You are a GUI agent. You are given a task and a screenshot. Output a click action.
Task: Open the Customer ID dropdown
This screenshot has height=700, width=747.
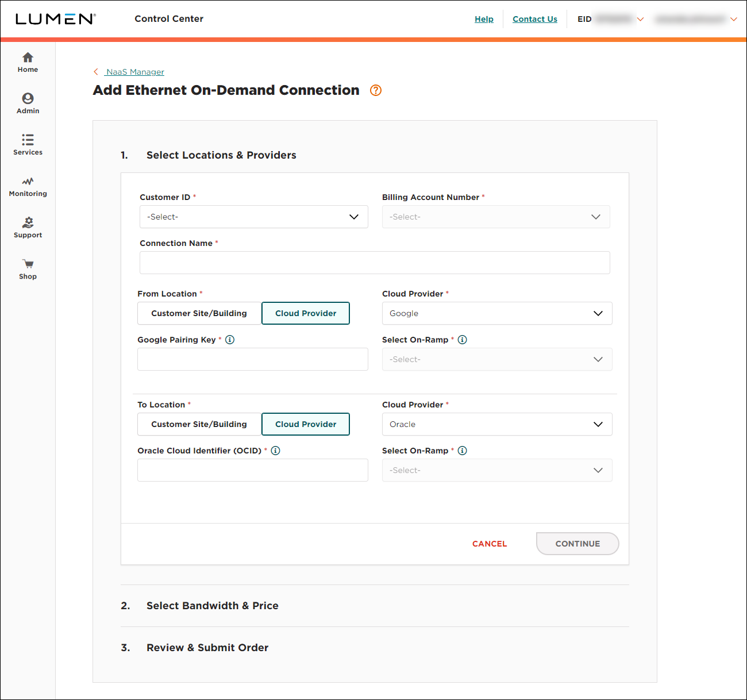pyautogui.click(x=254, y=217)
